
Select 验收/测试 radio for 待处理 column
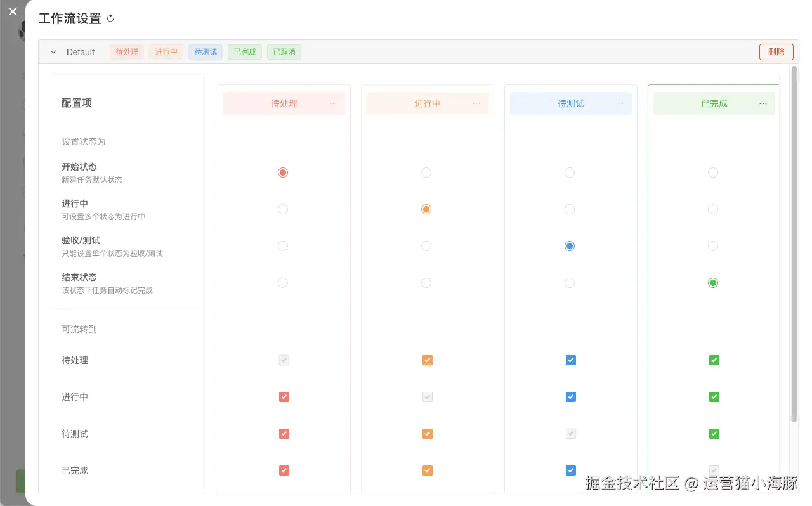(x=283, y=246)
